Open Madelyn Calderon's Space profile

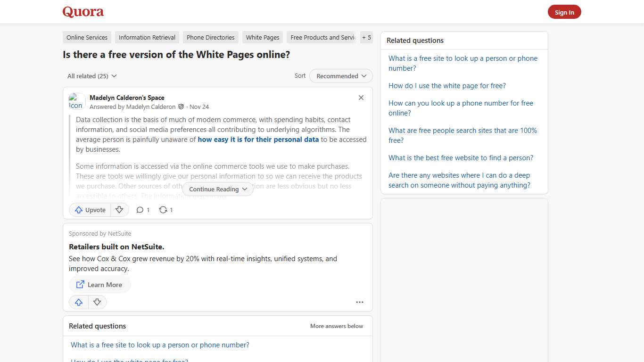coord(126,98)
